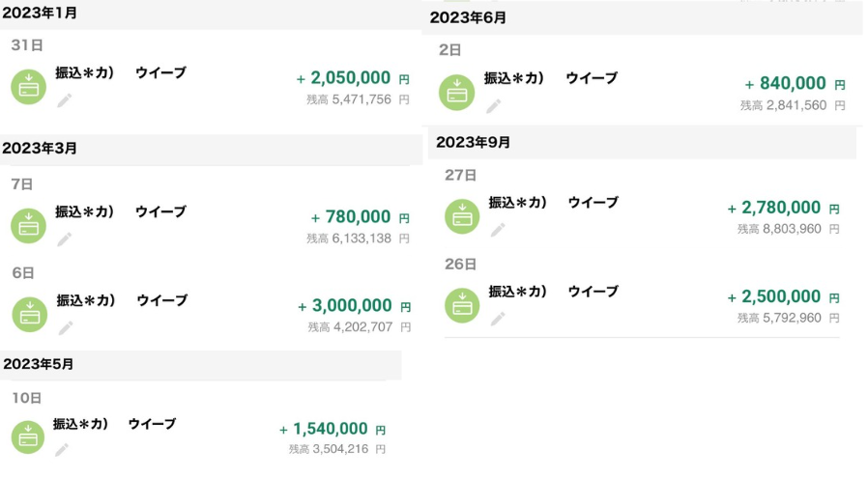Screen dimensions: 868x477
Task: Click the 2023年9月 month header
Action: (474, 143)
